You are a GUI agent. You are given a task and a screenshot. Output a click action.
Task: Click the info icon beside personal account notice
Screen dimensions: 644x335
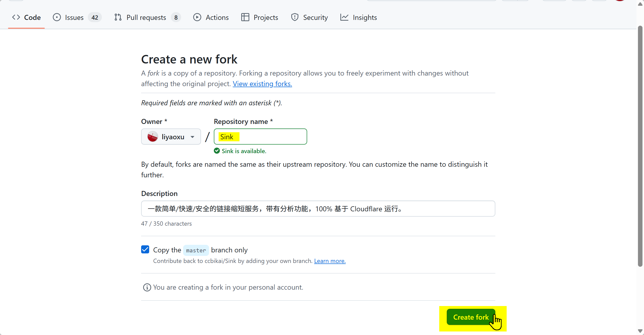[x=147, y=287]
